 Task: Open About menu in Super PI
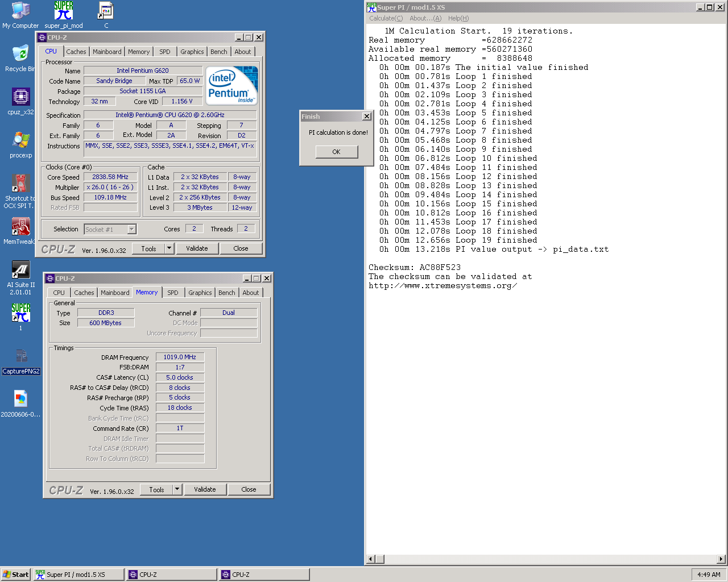[425, 18]
